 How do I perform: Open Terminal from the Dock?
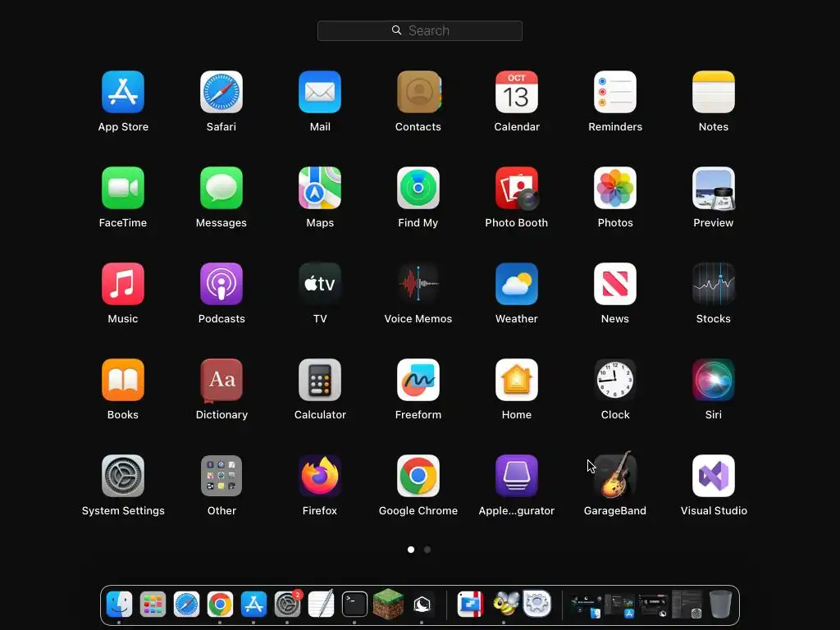click(354, 605)
